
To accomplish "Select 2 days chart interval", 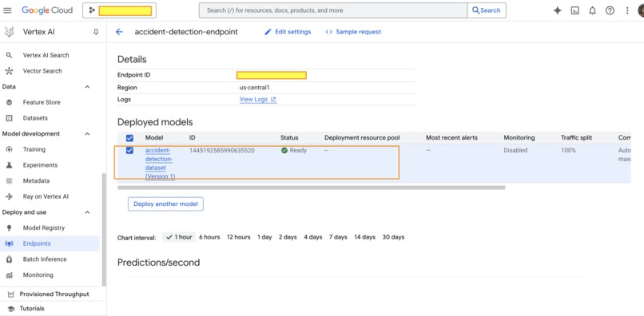I will [x=288, y=237].
